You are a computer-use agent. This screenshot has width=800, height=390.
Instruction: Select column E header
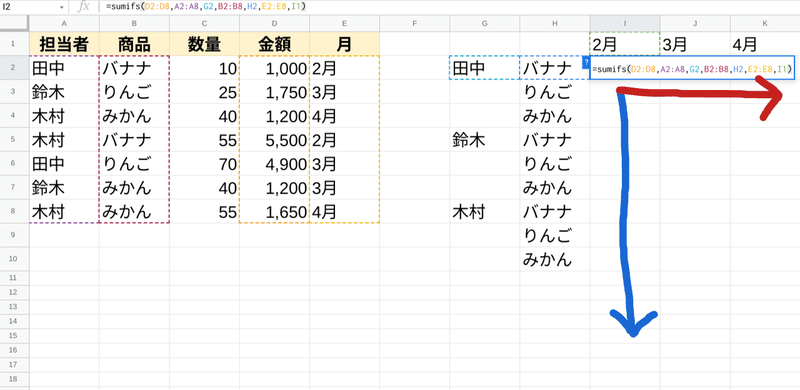pyautogui.click(x=344, y=23)
